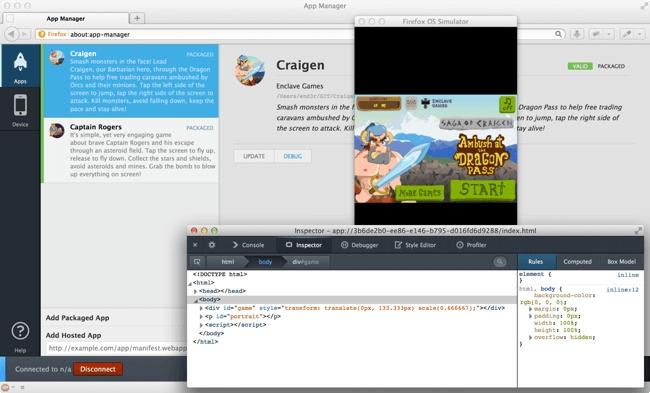Expand the overflow CSS property
Image resolution: width=650 pixels, height=393 pixels.
click(x=530, y=337)
